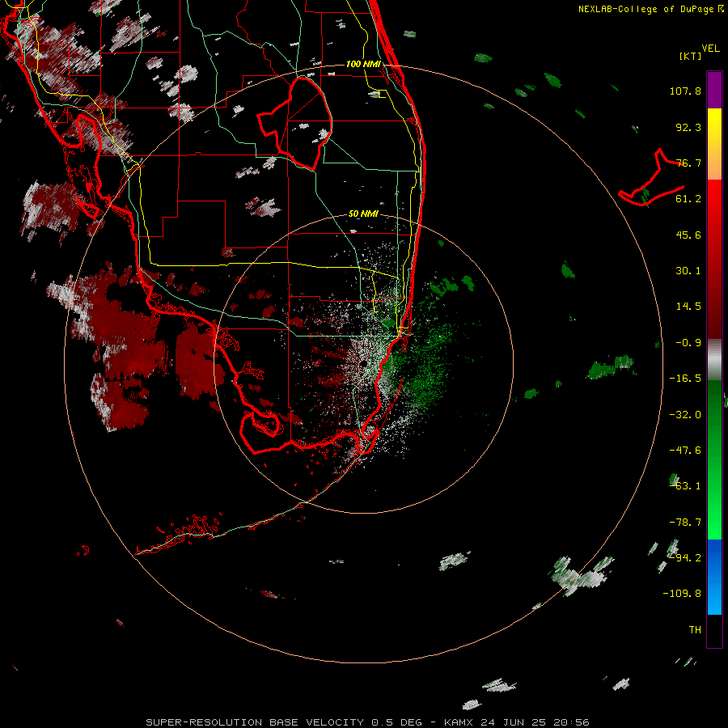
Task: Click the KAMX radar site dark center spot
Action: (x=363, y=363)
